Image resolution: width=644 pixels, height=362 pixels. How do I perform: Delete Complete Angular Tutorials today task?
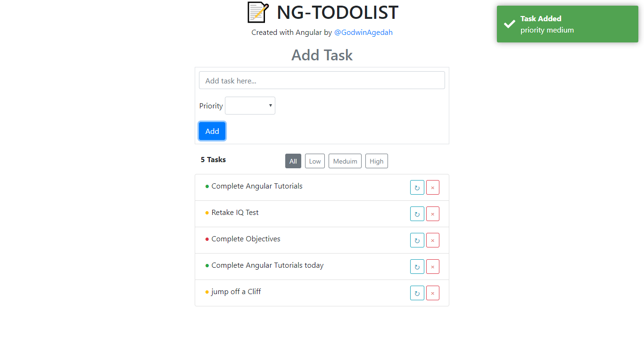433,267
